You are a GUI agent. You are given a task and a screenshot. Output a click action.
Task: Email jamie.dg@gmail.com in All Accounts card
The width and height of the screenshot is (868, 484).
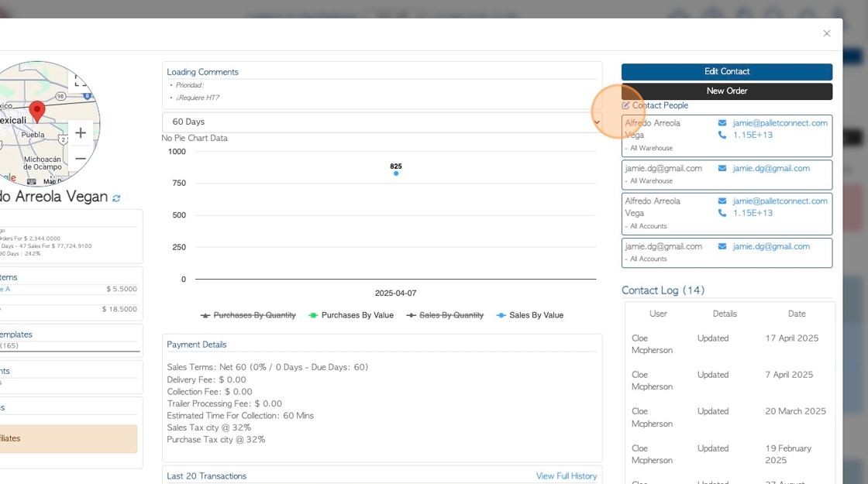point(771,246)
